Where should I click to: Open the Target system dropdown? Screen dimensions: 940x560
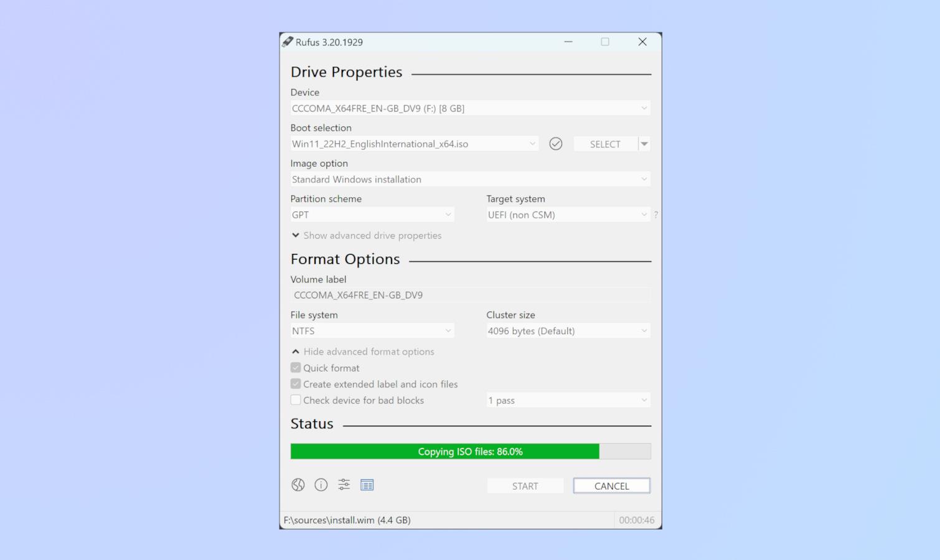[568, 215]
